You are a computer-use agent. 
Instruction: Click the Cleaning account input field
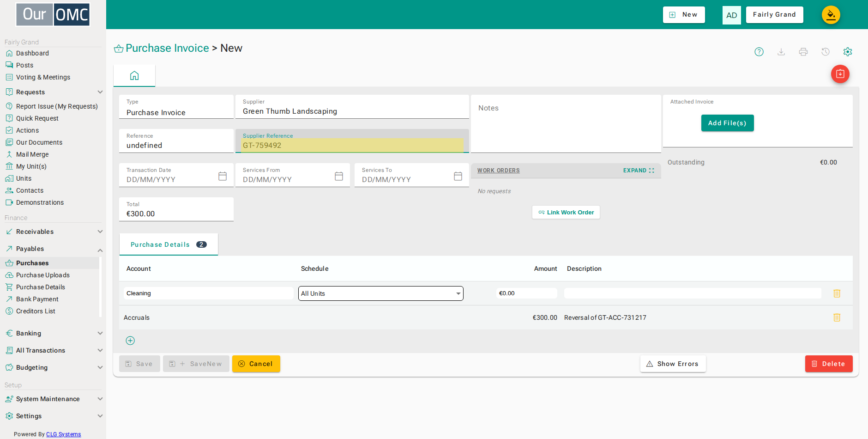point(208,293)
